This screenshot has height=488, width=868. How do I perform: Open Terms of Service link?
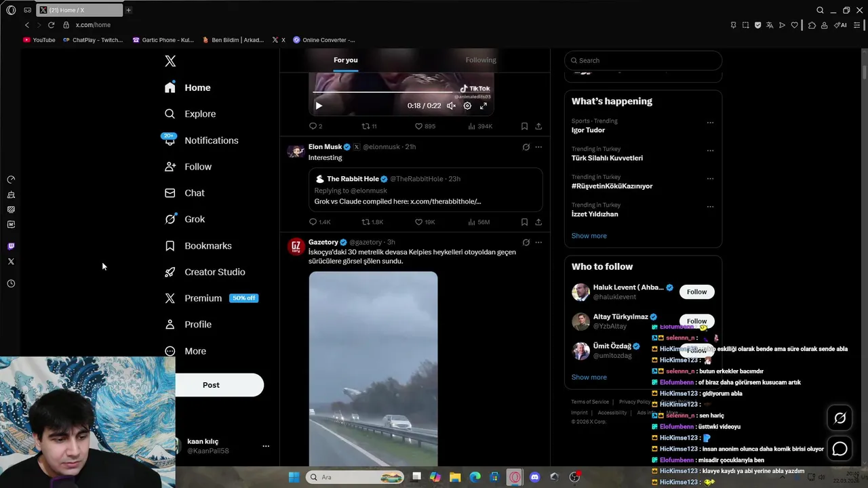[590, 402]
